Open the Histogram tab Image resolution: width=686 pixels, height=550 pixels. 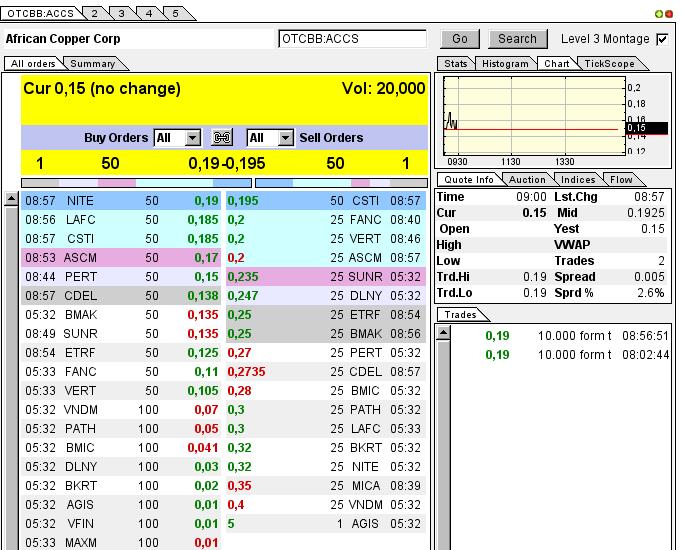(x=504, y=63)
